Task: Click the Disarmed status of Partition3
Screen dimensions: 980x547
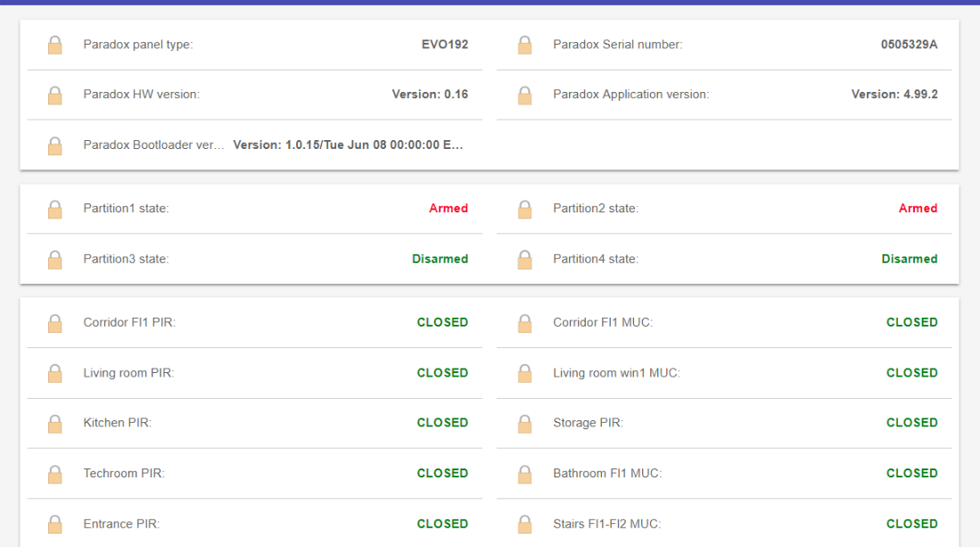Action: point(440,260)
